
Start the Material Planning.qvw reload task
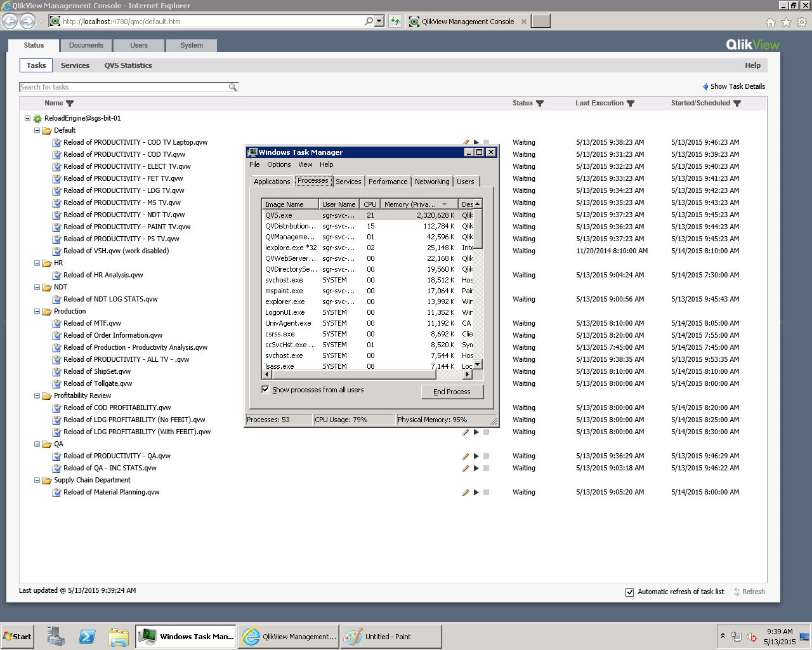[x=476, y=493]
